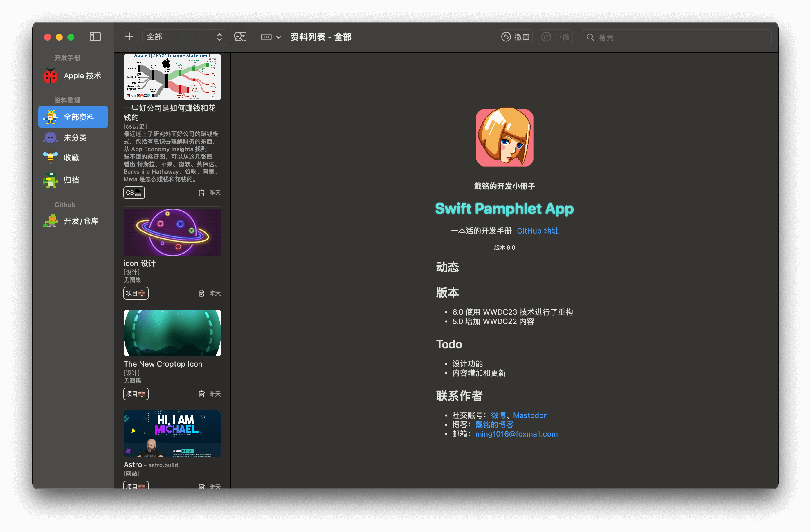Click the green pixel icon beside 归档
This screenshot has width=811, height=532.
(x=51, y=180)
